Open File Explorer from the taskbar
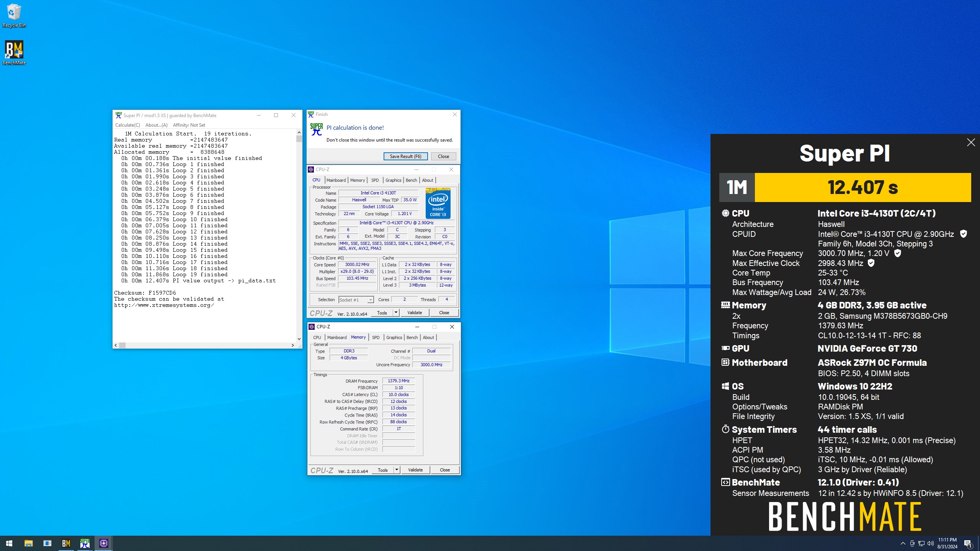The height and width of the screenshot is (551, 980). click(x=28, y=543)
